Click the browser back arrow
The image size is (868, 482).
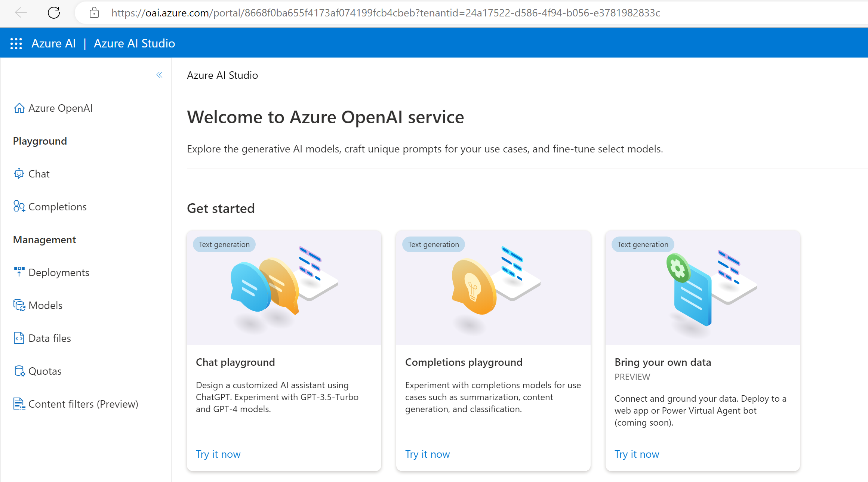pyautogui.click(x=21, y=13)
